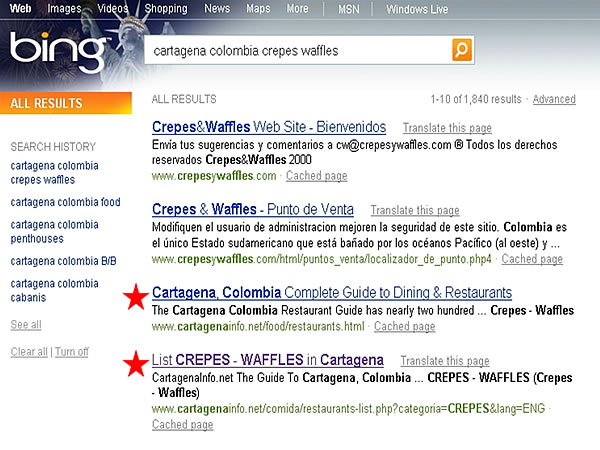Click the orange search magnifier button

tap(461, 50)
